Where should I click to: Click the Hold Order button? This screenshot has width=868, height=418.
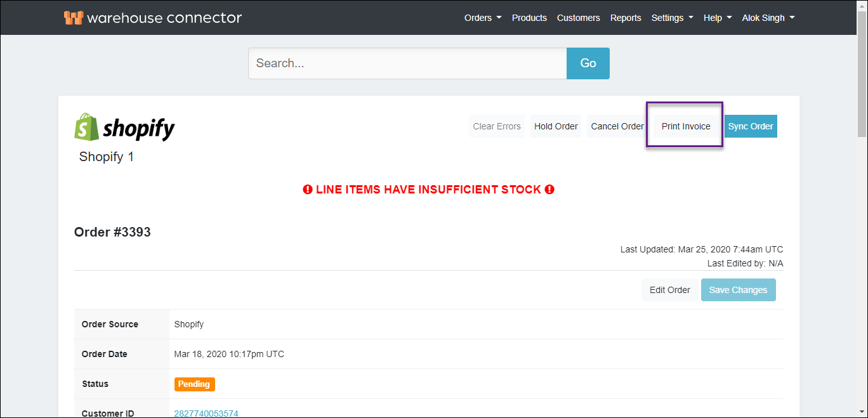click(x=556, y=126)
